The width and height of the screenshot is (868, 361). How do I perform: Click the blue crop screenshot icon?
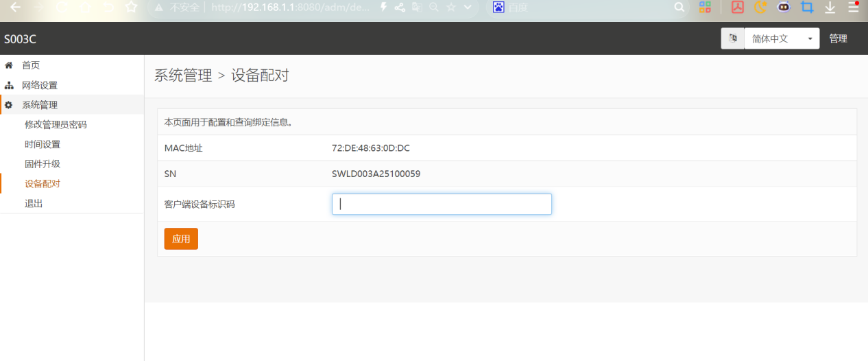(x=807, y=8)
